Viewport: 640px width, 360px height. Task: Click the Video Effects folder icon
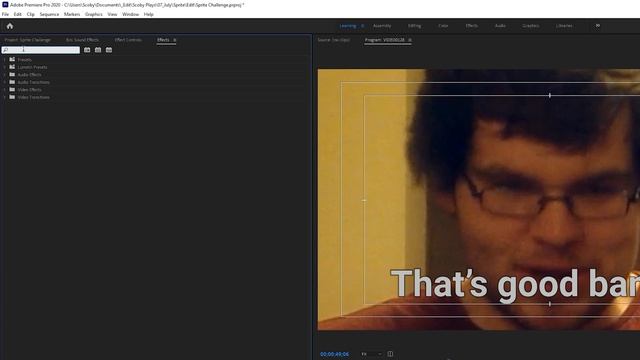tap(12, 89)
